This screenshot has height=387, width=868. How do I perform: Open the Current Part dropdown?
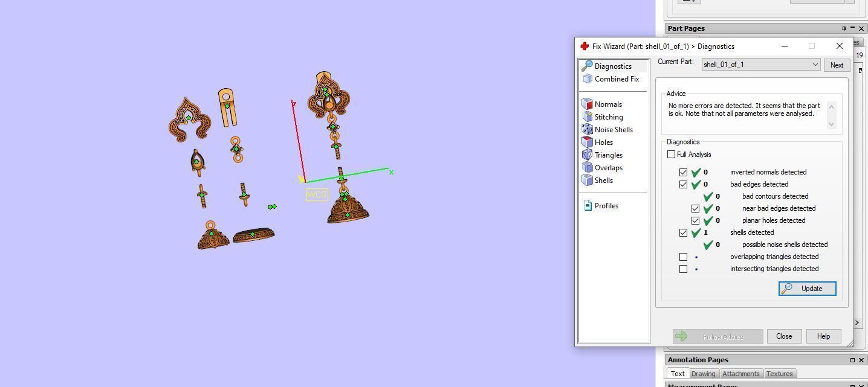click(760, 65)
